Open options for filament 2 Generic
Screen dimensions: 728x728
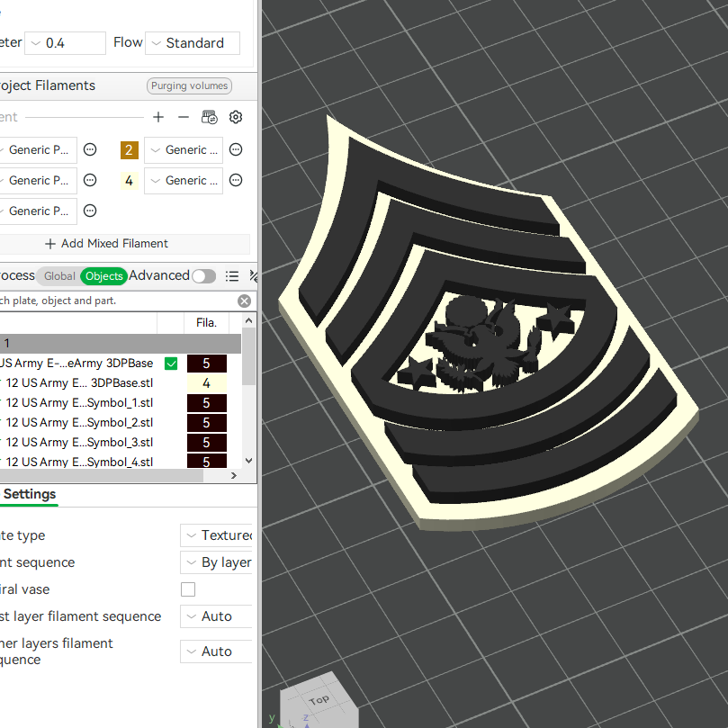coord(236,149)
